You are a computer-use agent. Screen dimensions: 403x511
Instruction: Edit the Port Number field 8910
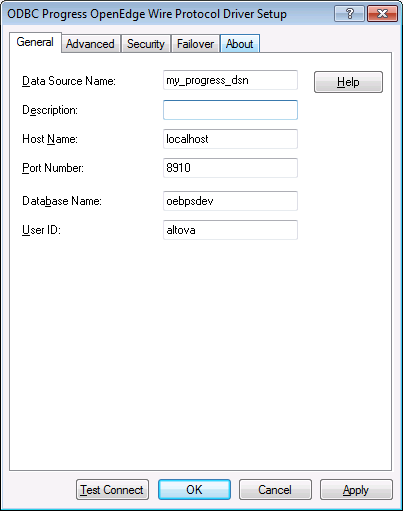click(x=230, y=168)
